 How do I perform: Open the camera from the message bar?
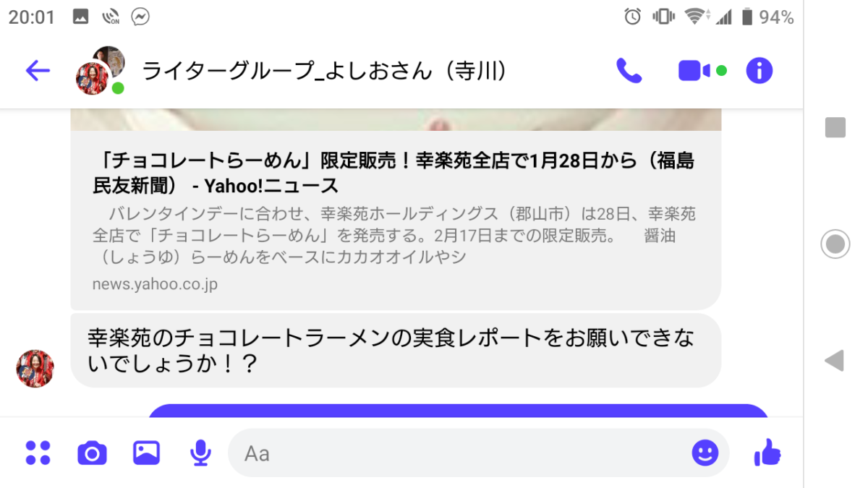click(x=92, y=453)
